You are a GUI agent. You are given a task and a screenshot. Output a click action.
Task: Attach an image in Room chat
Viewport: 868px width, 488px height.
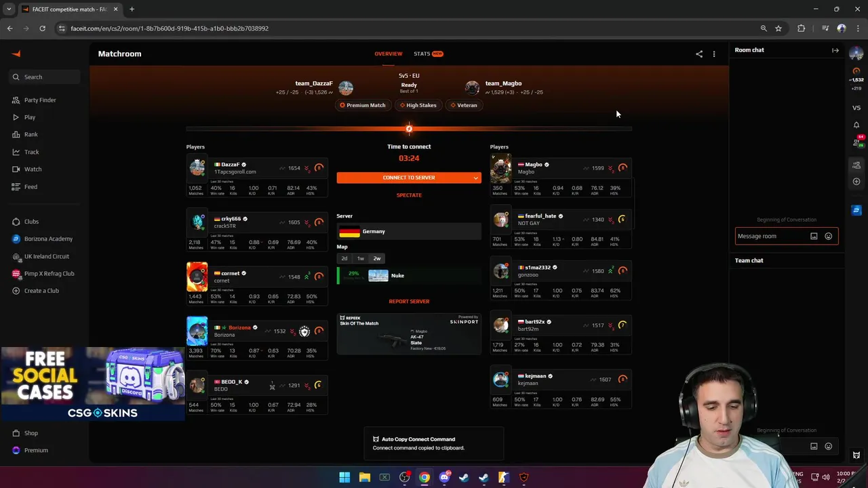(x=814, y=237)
